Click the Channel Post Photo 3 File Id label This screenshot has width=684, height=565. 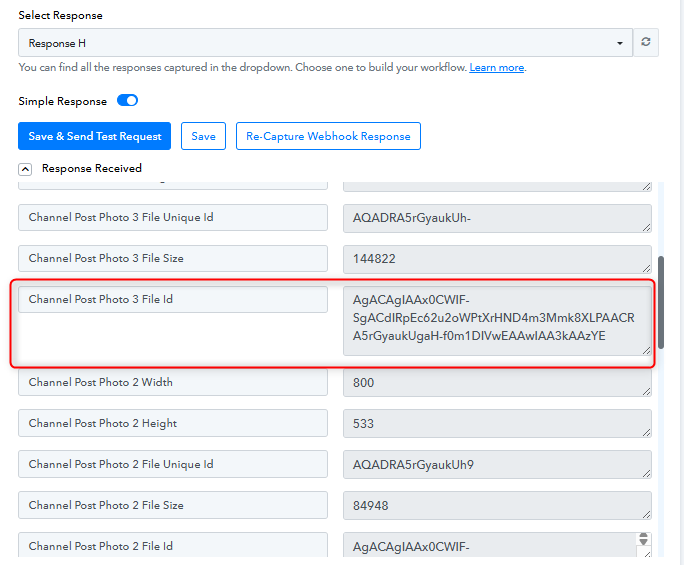[172, 300]
